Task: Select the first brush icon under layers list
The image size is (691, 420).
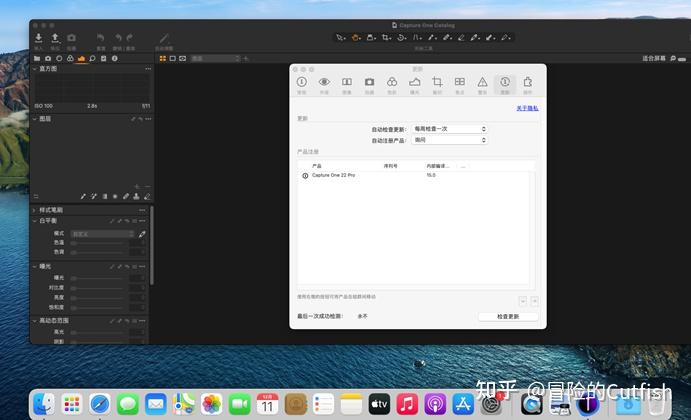Action: [x=83, y=197]
